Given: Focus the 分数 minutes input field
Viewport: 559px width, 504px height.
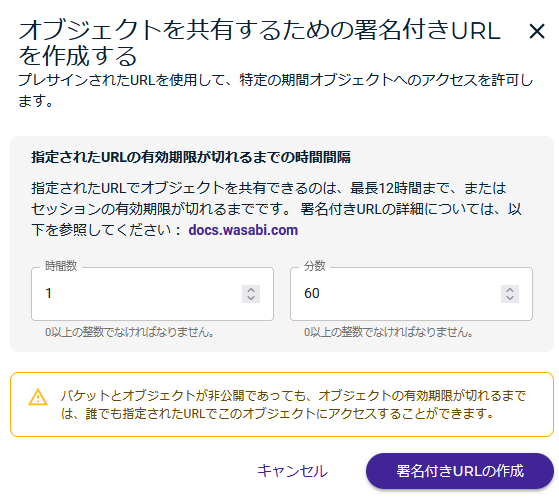Looking at the screenshot, I should 411,294.
